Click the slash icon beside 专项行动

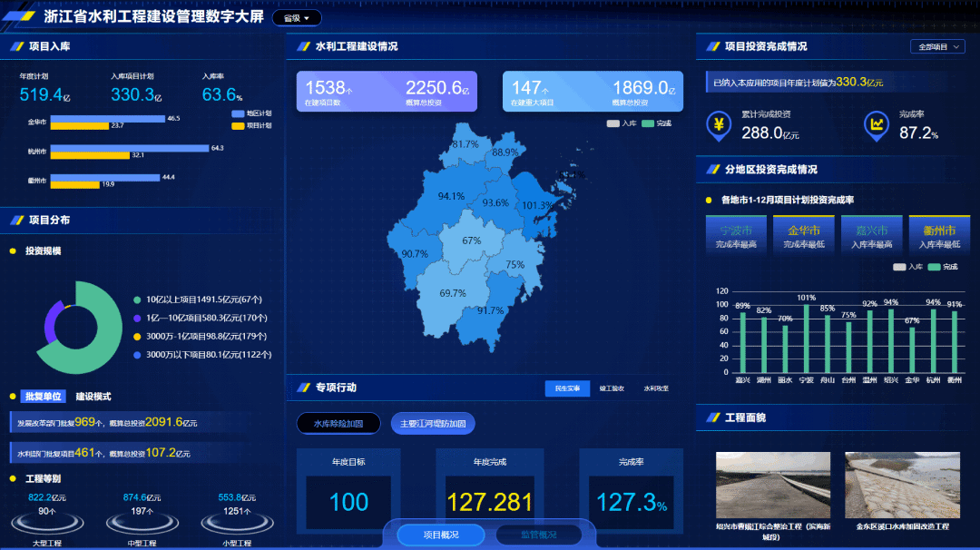click(303, 387)
